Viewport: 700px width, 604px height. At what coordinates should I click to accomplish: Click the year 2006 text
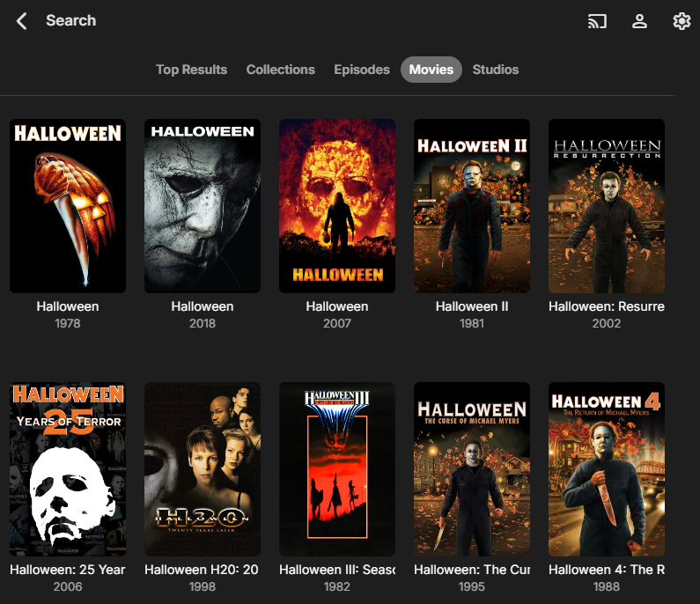pyautogui.click(x=68, y=586)
